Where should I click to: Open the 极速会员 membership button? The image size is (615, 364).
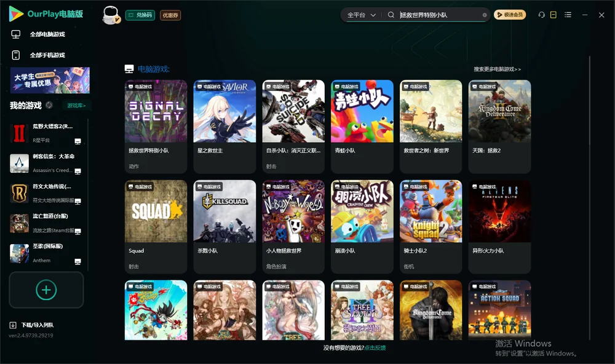pyautogui.click(x=510, y=15)
